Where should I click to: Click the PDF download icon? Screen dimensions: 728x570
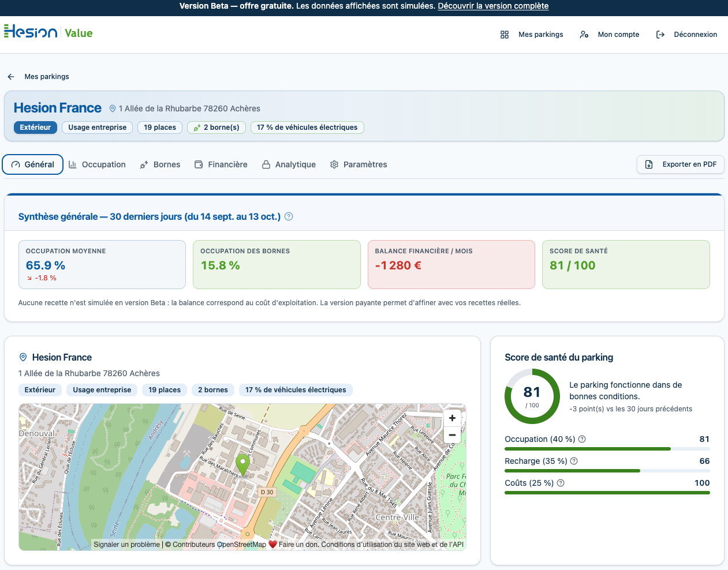pos(649,164)
